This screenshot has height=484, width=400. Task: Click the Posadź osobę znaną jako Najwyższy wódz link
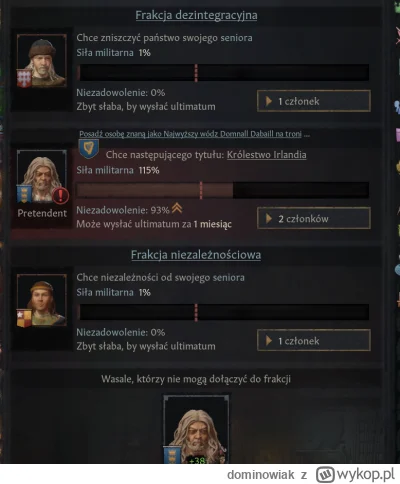coord(190,134)
